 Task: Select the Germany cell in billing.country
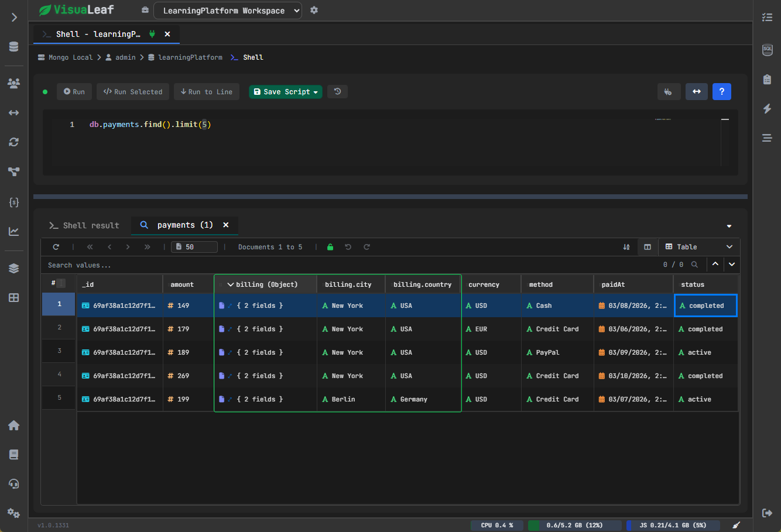423,399
